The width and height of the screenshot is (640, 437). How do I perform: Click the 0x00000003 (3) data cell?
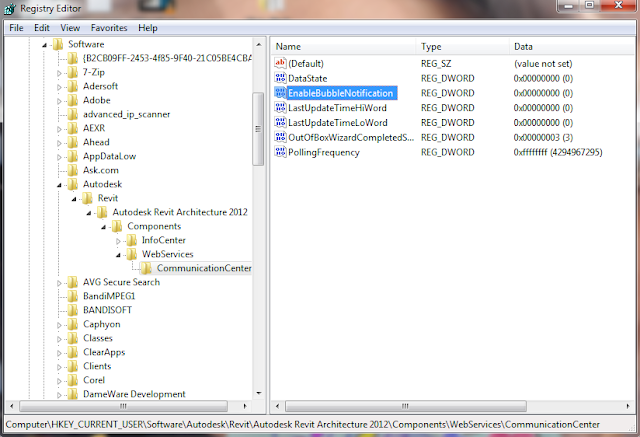(543, 138)
